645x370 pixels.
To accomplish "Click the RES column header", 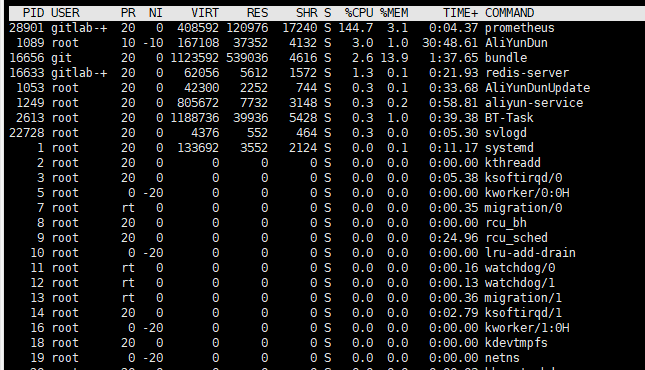I will tap(258, 13).
